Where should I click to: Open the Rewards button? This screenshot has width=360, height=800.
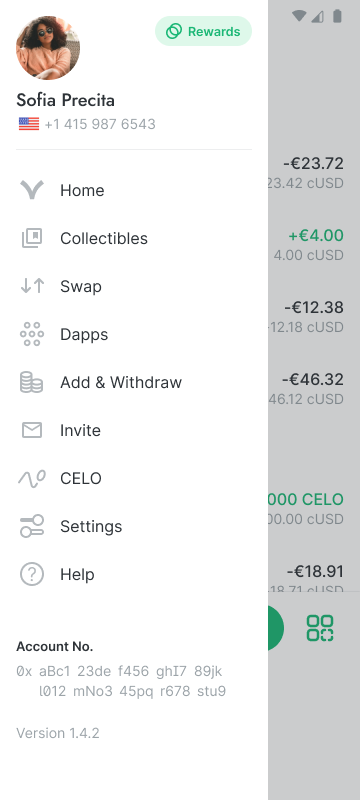[x=203, y=32]
